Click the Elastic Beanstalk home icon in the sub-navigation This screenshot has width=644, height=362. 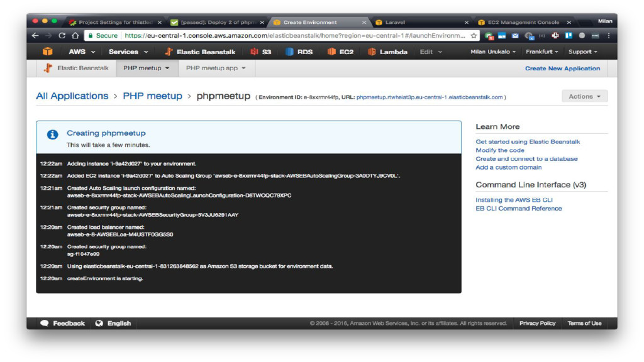tap(48, 68)
